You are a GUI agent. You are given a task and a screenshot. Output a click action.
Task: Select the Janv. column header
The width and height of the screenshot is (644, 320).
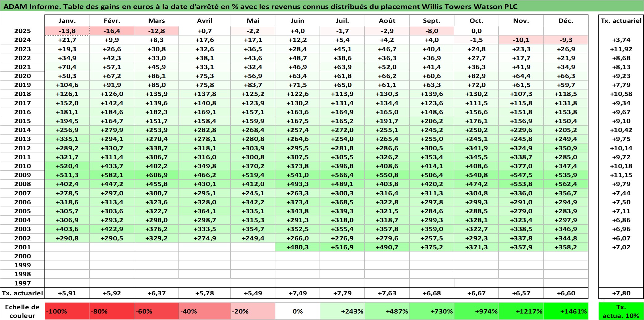(67, 21)
